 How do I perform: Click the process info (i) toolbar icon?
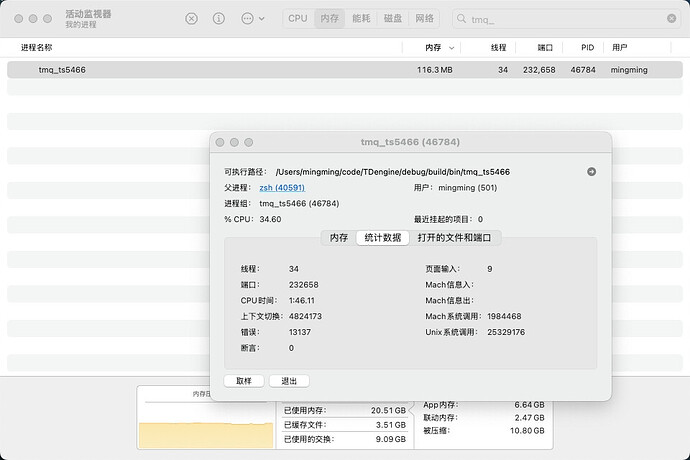pyautogui.click(x=218, y=18)
